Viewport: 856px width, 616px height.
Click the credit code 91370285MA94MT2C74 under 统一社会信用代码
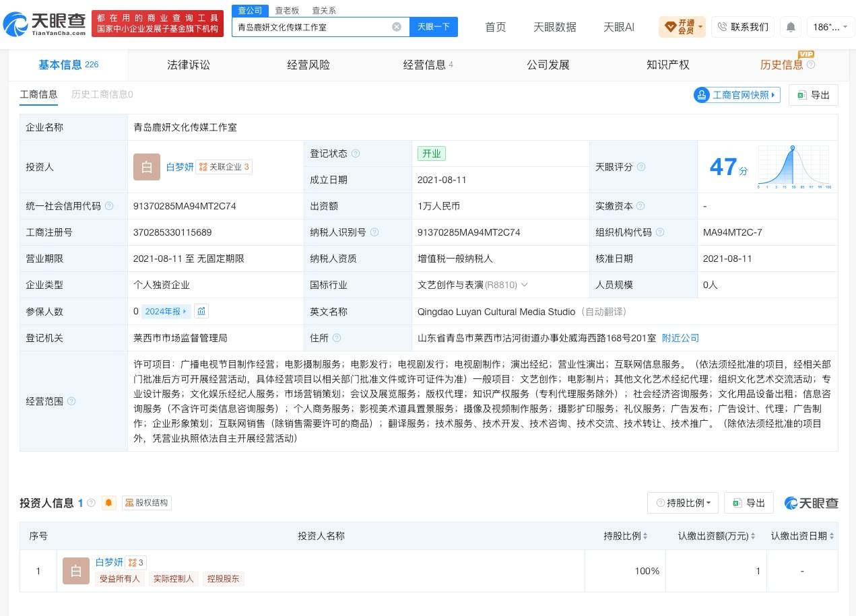point(185,206)
